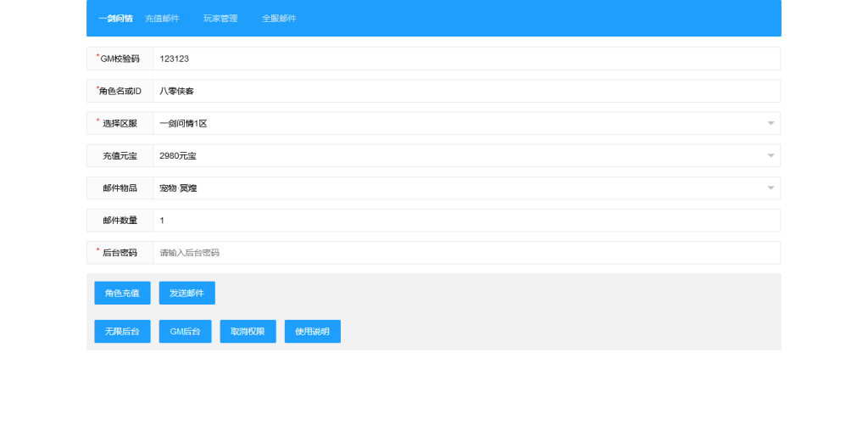Open the 邮件物品 dropdown showing 宠物·冥煌
Screen dimensions: 868x437
coord(458,188)
